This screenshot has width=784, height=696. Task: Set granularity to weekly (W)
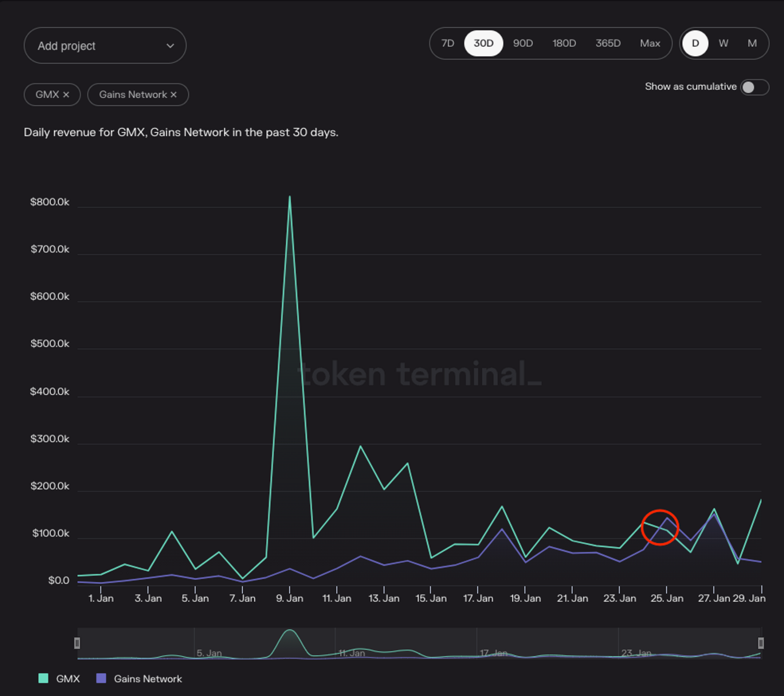click(x=723, y=43)
